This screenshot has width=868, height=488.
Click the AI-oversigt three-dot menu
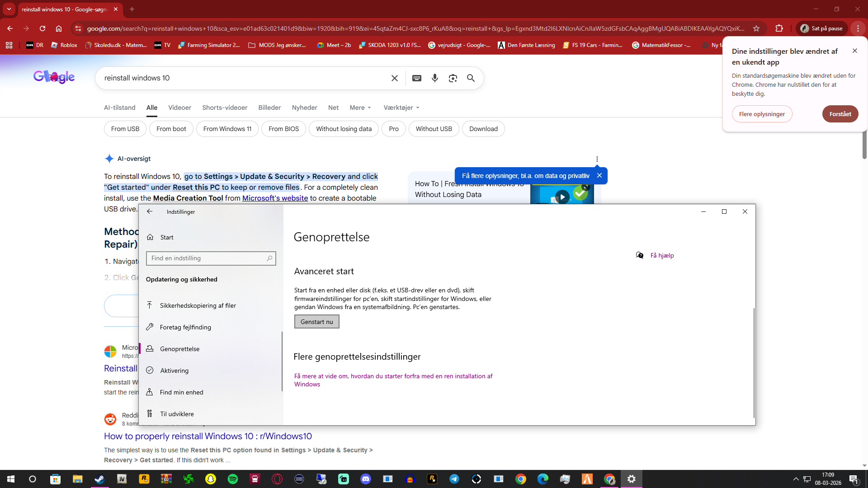click(597, 159)
